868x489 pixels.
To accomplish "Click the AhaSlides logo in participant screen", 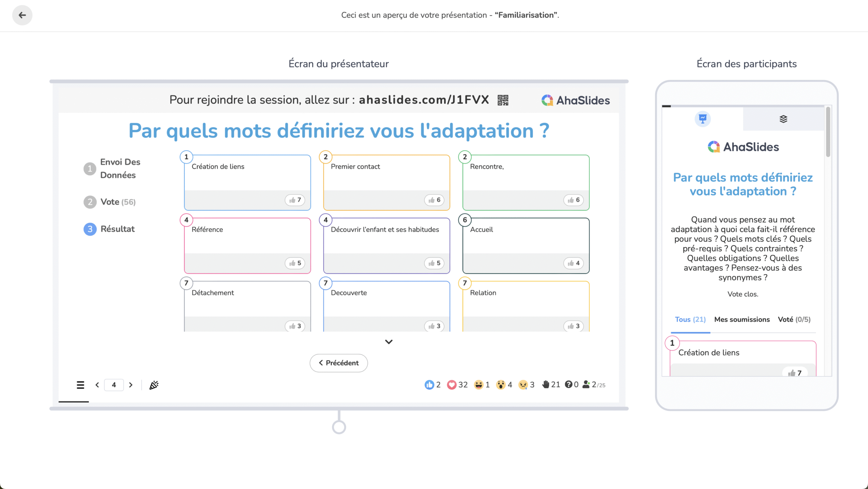I will pyautogui.click(x=743, y=147).
